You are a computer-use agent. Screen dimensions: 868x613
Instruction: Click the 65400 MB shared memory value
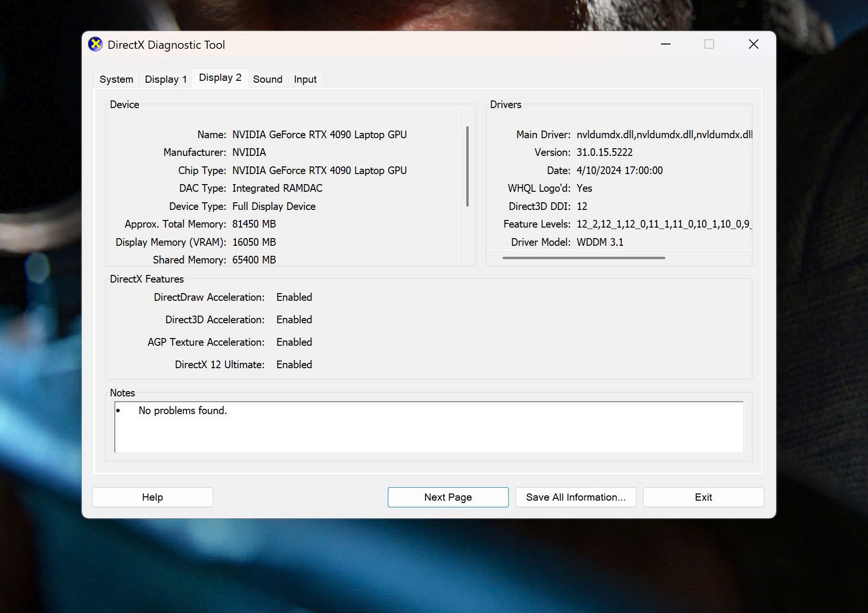click(x=254, y=260)
